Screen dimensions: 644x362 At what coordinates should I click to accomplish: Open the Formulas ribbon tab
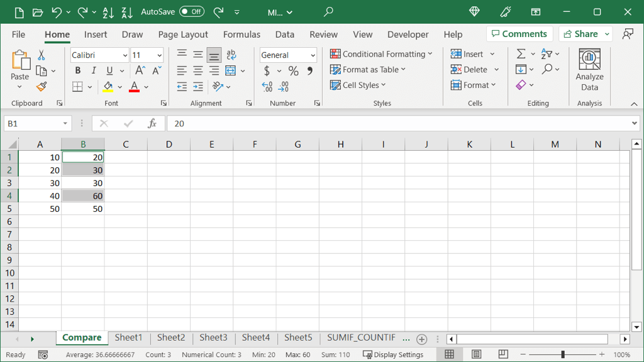(x=241, y=35)
